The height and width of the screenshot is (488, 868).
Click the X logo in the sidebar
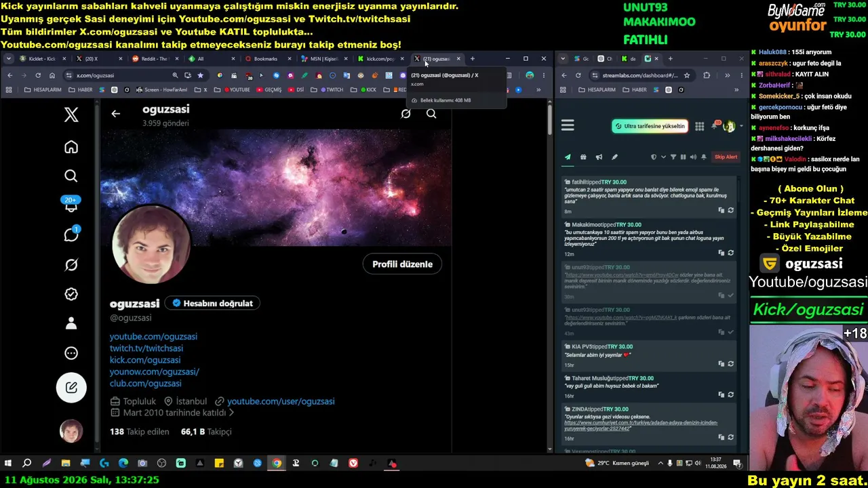point(71,115)
